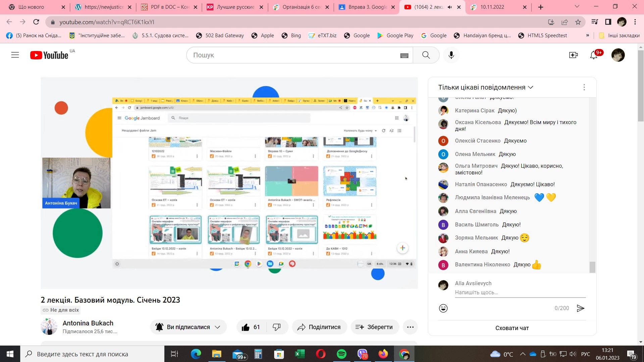
Task: Open the more actions ellipsis below video
Action: tap(410, 327)
